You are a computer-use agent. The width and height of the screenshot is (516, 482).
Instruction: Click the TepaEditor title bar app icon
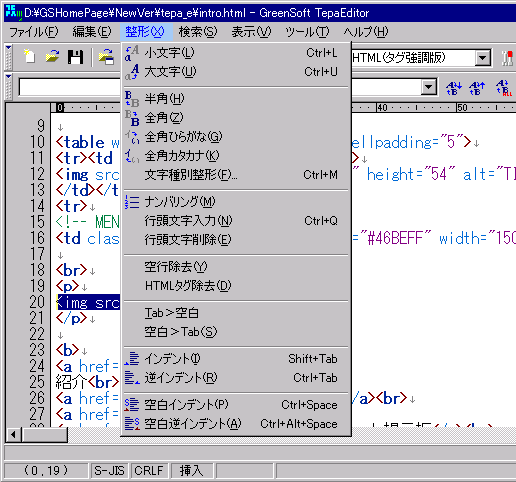[x=13, y=12]
